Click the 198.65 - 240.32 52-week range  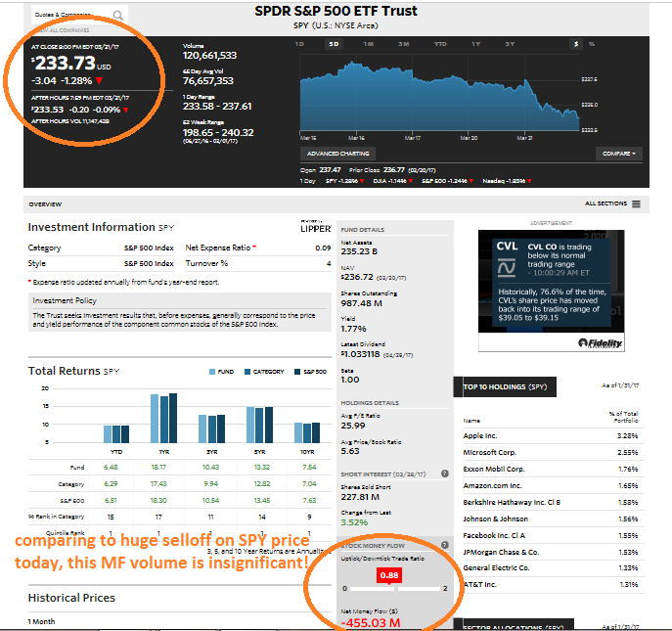pyautogui.click(x=218, y=132)
